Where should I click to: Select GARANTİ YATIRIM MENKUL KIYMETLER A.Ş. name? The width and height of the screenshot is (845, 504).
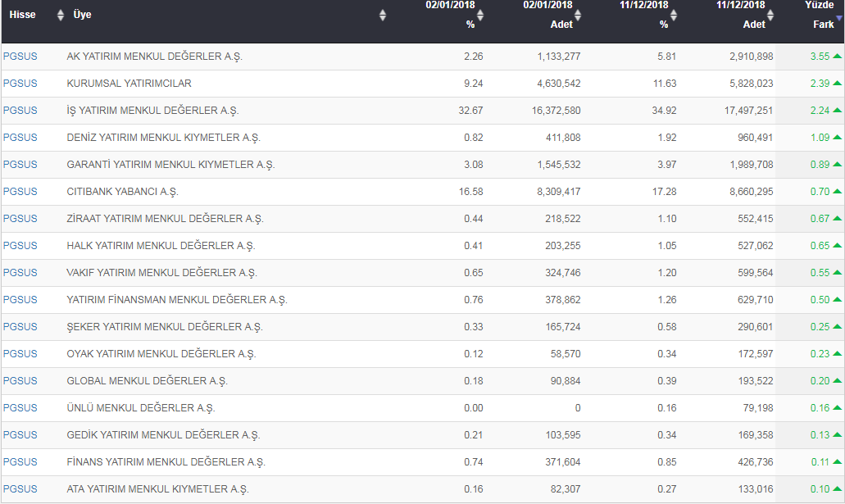click(x=170, y=165)
